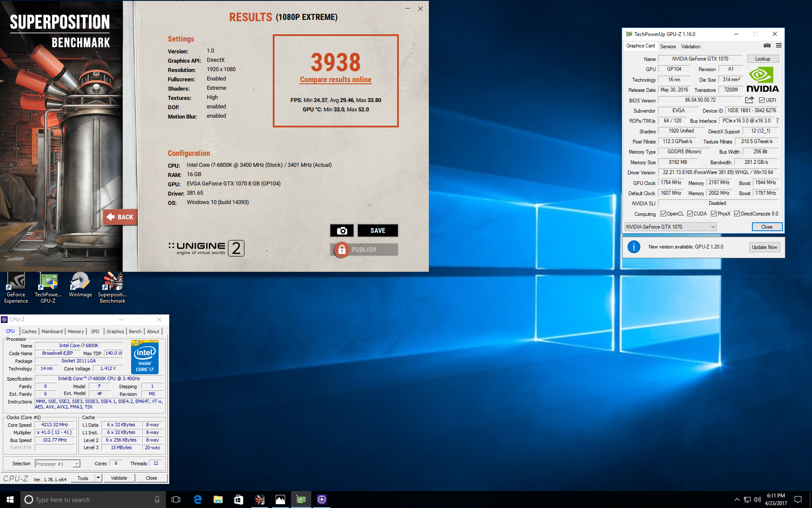
Task: Click the Type here to search box
Action: tap(93, 500)
